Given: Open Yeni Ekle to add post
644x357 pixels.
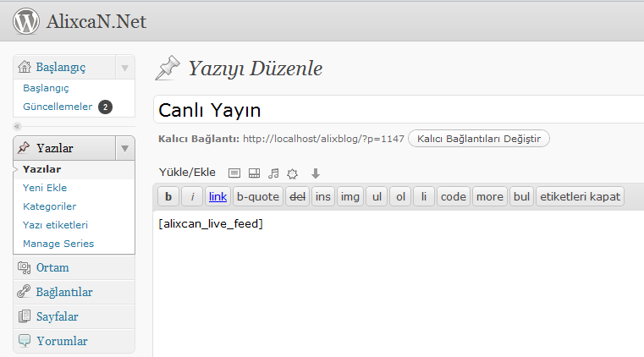Looking at the screenshot, I should click(x=45, y=188).
